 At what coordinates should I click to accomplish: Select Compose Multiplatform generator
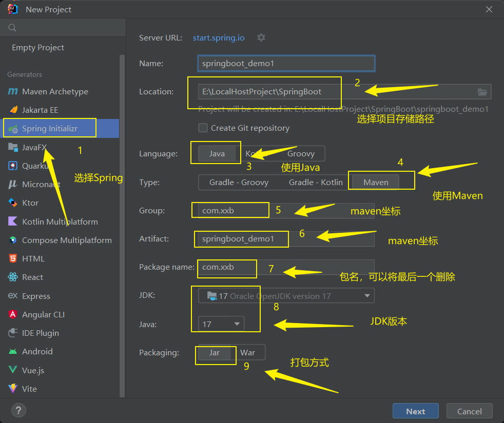[67, 240]
